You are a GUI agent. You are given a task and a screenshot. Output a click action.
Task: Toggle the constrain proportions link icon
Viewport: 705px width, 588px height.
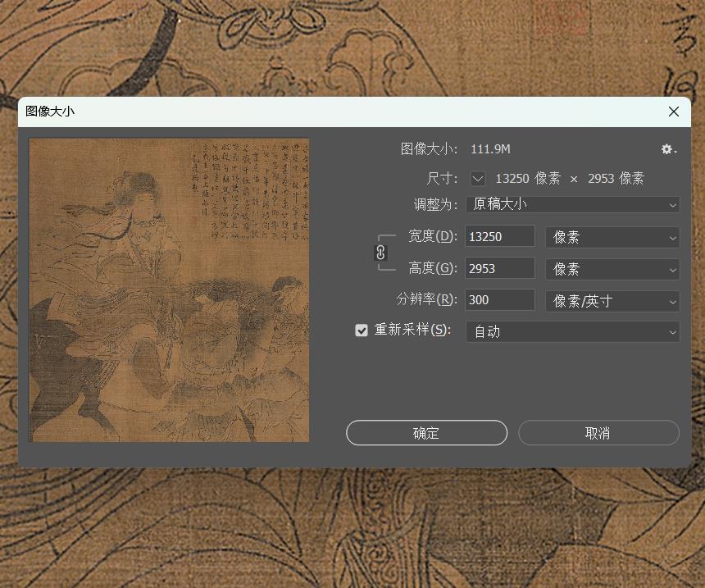pos(380,253)
